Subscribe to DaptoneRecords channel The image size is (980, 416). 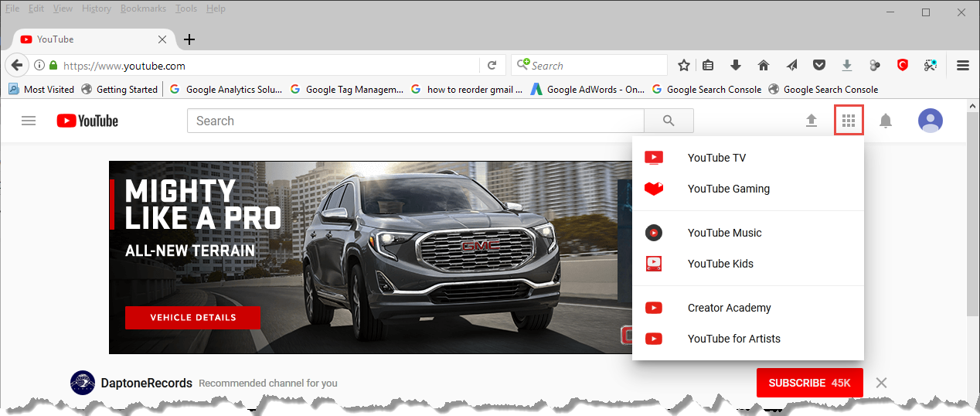coord(809,383)
